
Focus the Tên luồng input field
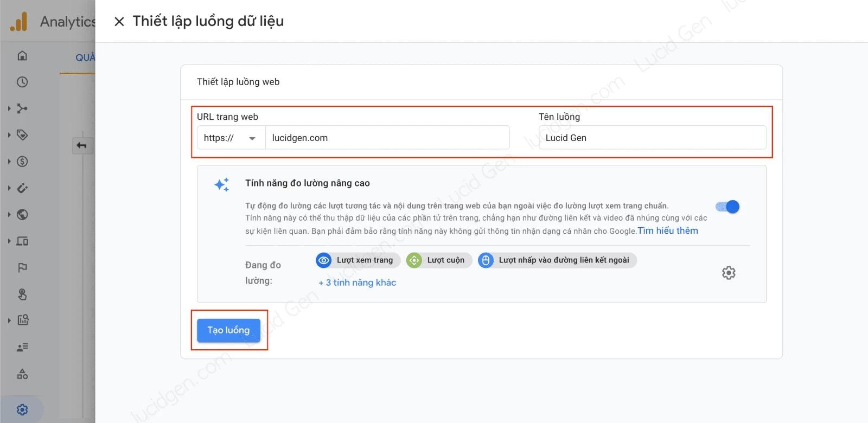652,138
